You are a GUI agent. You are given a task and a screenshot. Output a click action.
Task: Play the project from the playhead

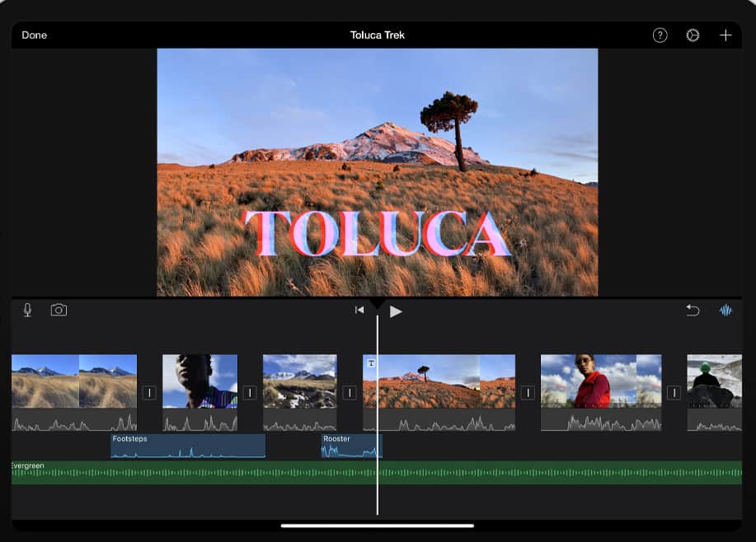pyautogui.click(x=397, y=311)
